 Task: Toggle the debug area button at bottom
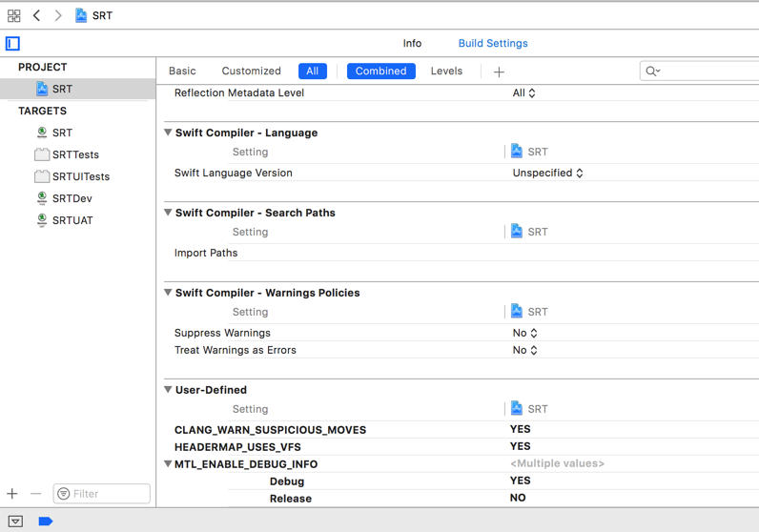[15, 522]
